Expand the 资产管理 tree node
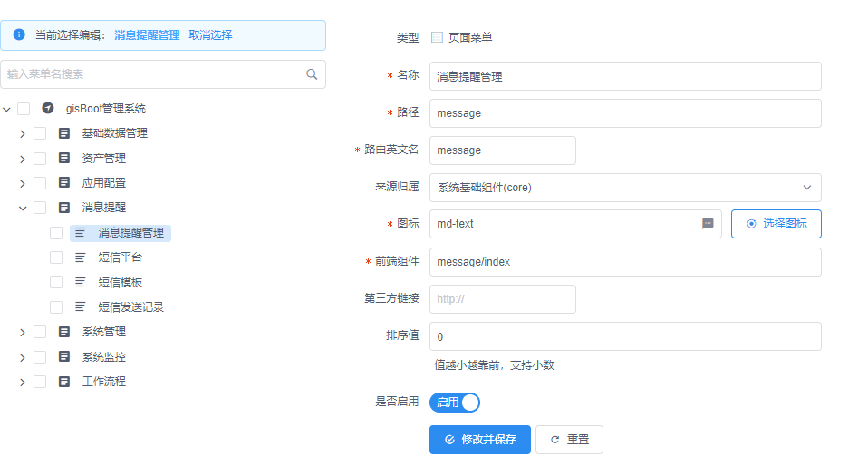This screenshot has height=466, width=868. click(x=23, y=159)
